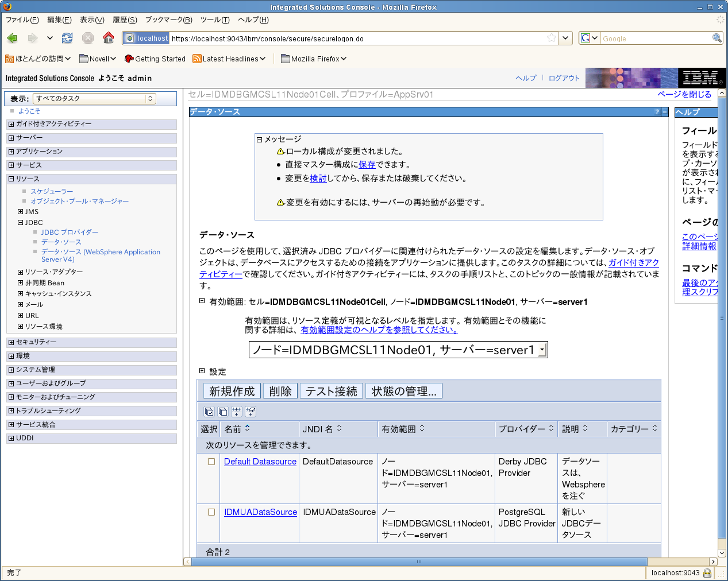Open the スケジューラー navigation link
Image resolution: width=728 pixels, height=581 pixels.
point(52,192)
